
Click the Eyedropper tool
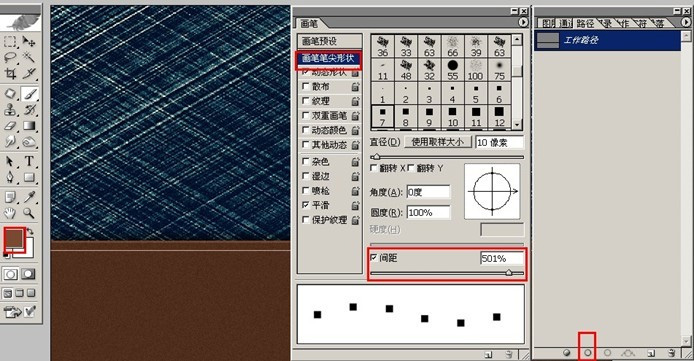(29, 196)
